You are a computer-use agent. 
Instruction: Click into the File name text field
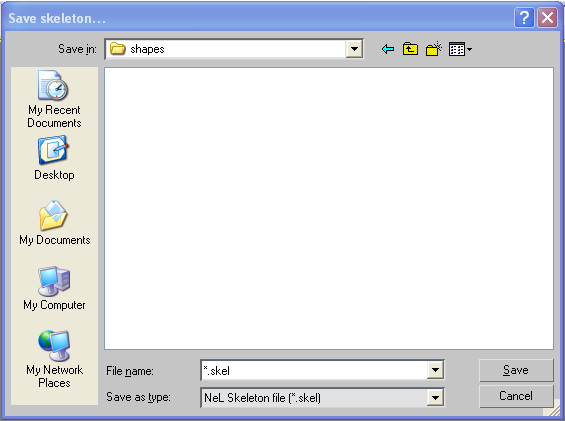(x=314, y=370)
